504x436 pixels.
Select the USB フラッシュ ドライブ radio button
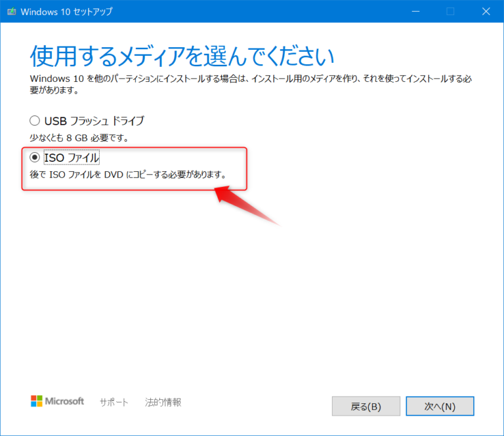(35, 121)
